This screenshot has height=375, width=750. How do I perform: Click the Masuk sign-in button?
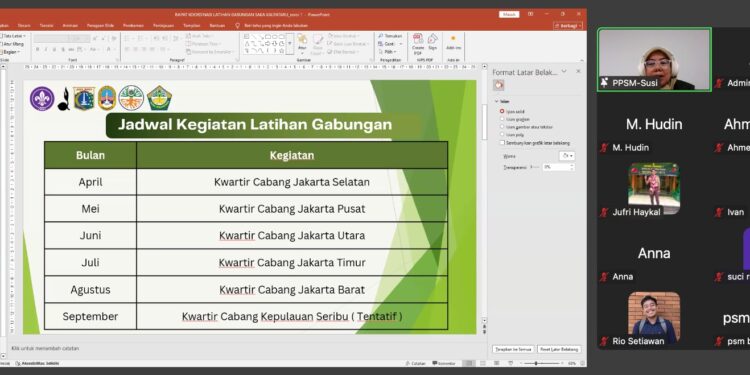(509, 14)
